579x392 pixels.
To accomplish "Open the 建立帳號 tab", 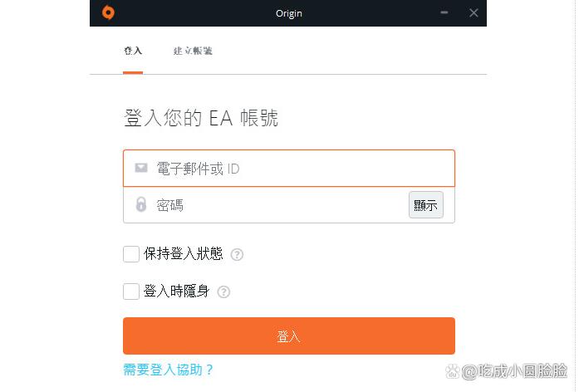I will coord(193,51).
